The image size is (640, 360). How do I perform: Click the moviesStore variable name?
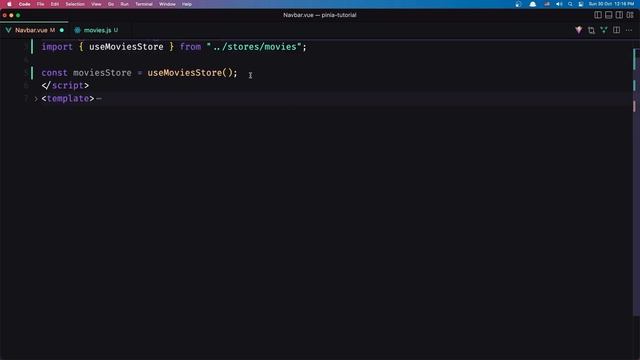click(x=102, y=73)
